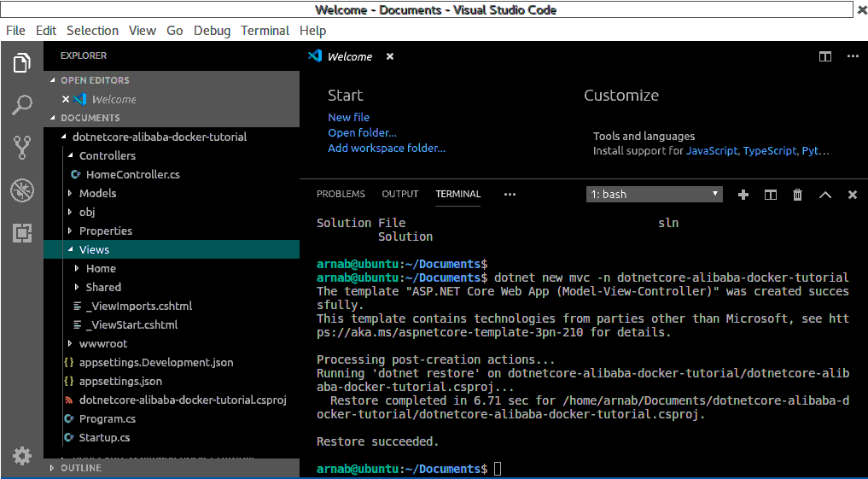Select the 1: bash terminal dropdown
Screen dimensions: 868x479
coord(655,195)
